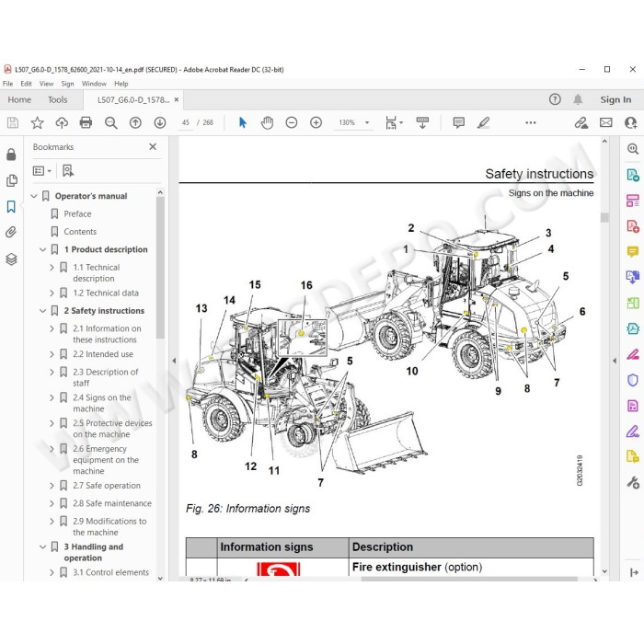Go to previous page arrow

(135, 122)
